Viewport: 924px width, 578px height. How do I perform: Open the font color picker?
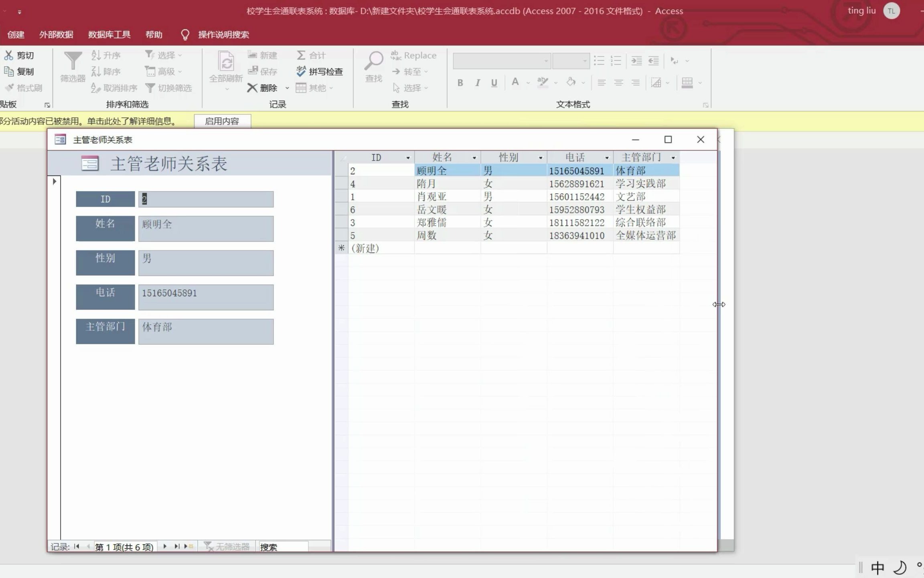tap(515, 83)
